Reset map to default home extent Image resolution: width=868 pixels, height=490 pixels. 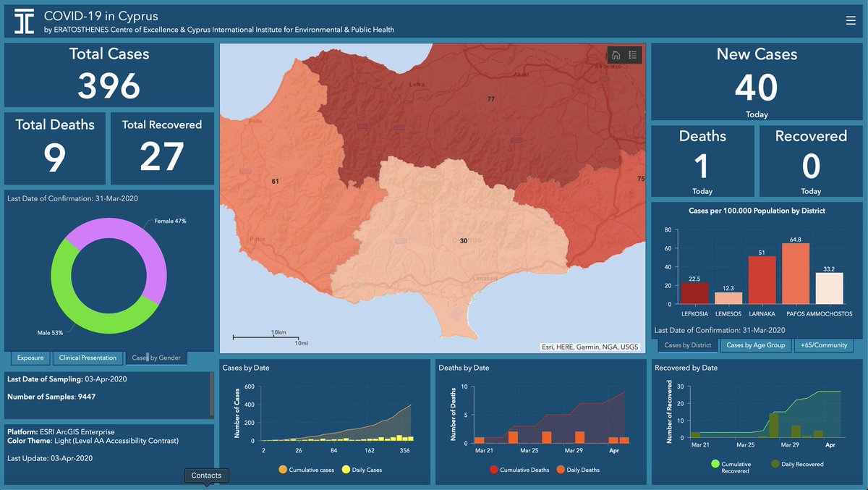[x=616, y=55]
